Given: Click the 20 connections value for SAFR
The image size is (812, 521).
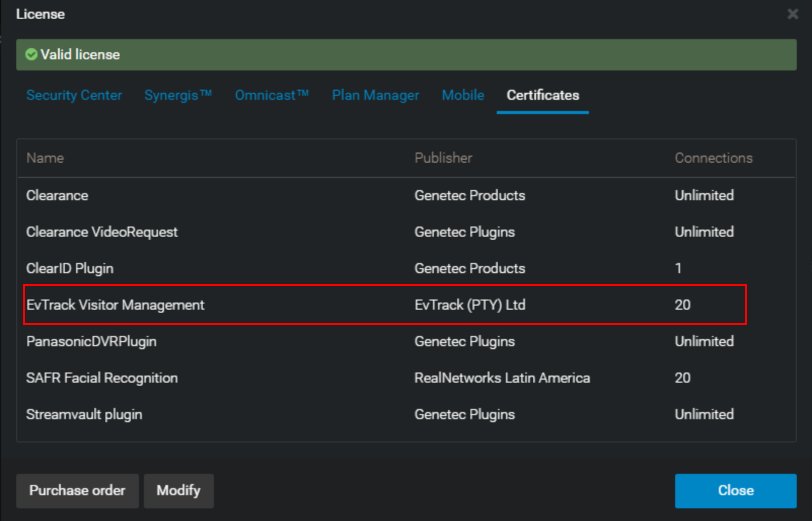Looking at the screenshot, I should click(x=683, y=378).
